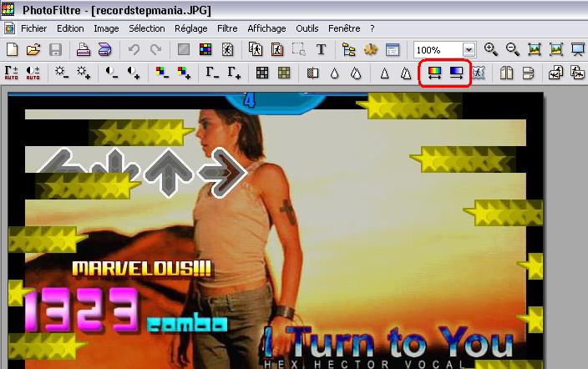
Task: Open the Affichage menu
Action: pyautogui.click(x=266, y=28)
